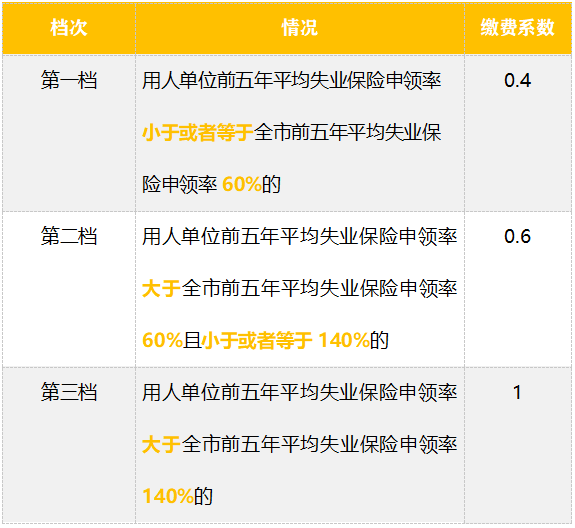The width and height of the screenshot is (575, 528).
Task: Click highlighted 140% in second tier
Action: coord(344,340)
